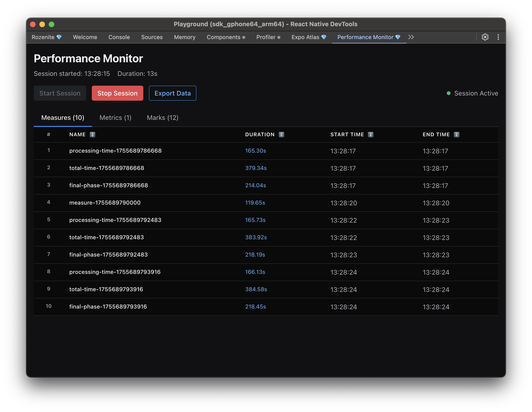Stop the current session
532x412 pixels.
117,93
